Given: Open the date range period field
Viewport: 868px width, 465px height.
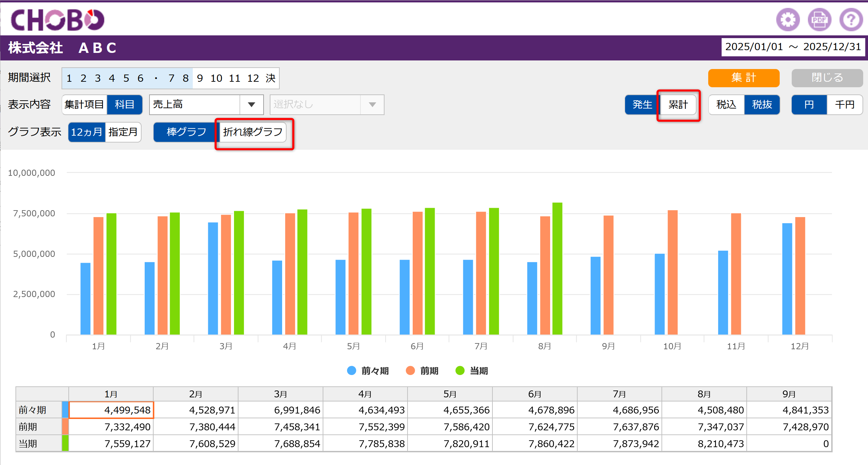Looking at the screenshot, I should pos(793,47).
